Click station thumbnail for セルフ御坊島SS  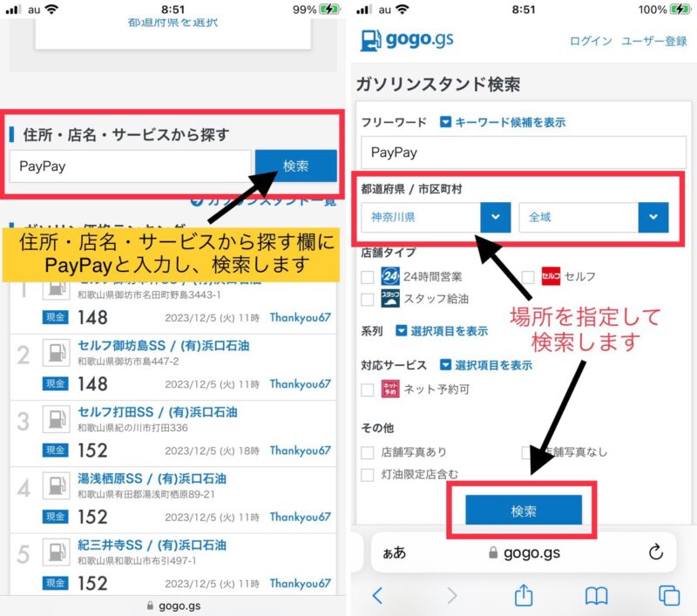click(56, 353)
